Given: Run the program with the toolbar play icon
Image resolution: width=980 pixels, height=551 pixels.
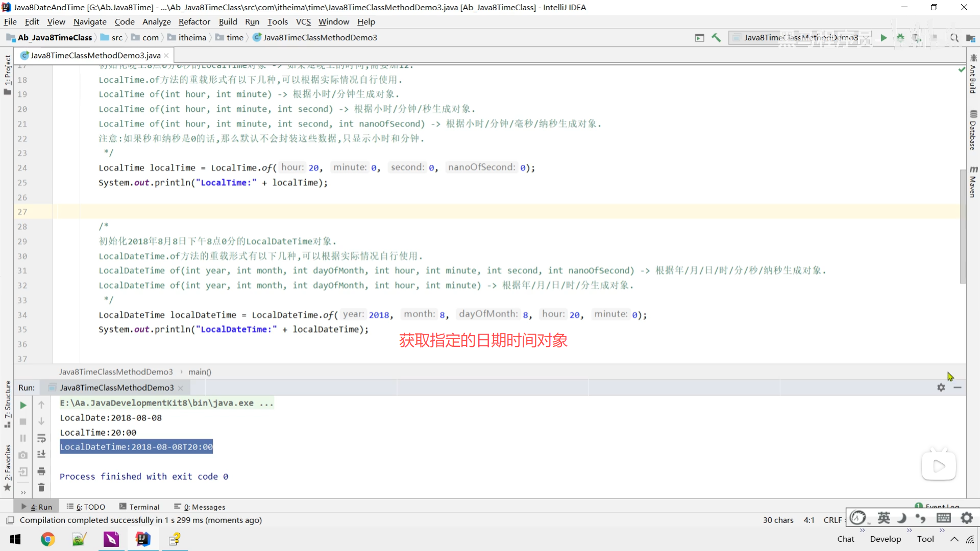Looking at the screenshot, I should click(884, 38).
